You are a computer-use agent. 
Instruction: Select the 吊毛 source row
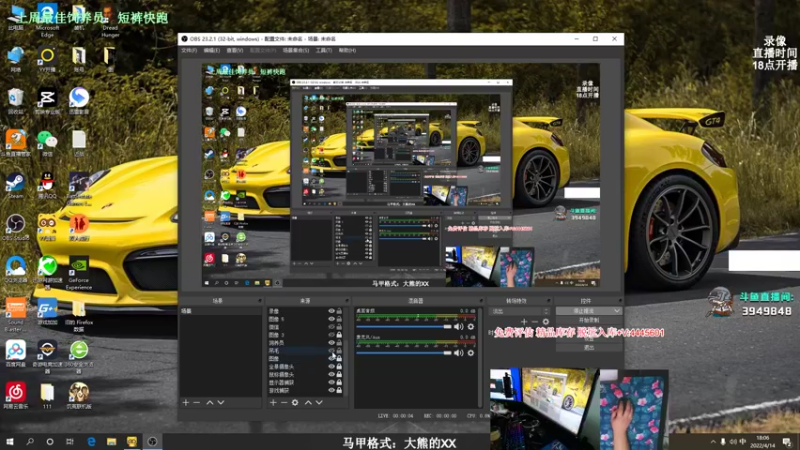pos(305,351)
